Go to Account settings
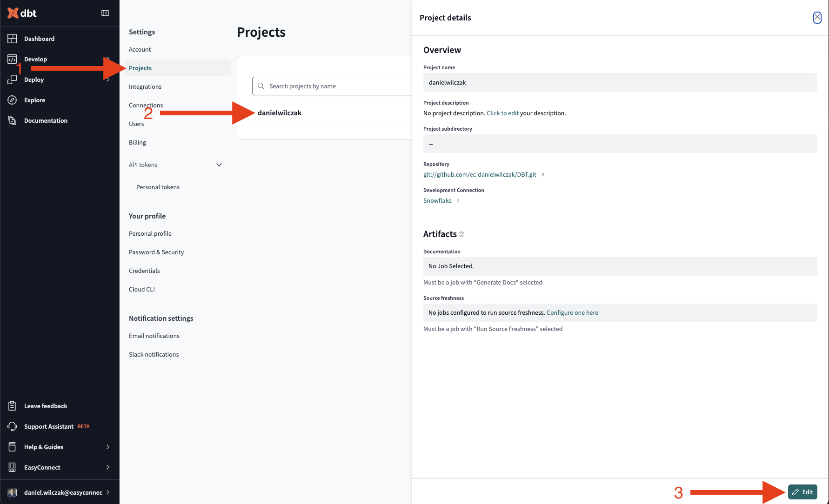This screenshot has height=504, width=829. (x=140, y=49)
